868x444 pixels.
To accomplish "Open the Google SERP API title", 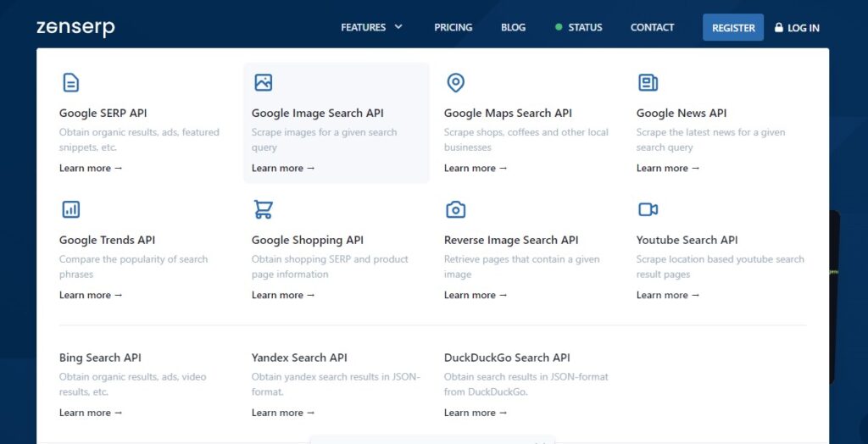I will [103, 113].
